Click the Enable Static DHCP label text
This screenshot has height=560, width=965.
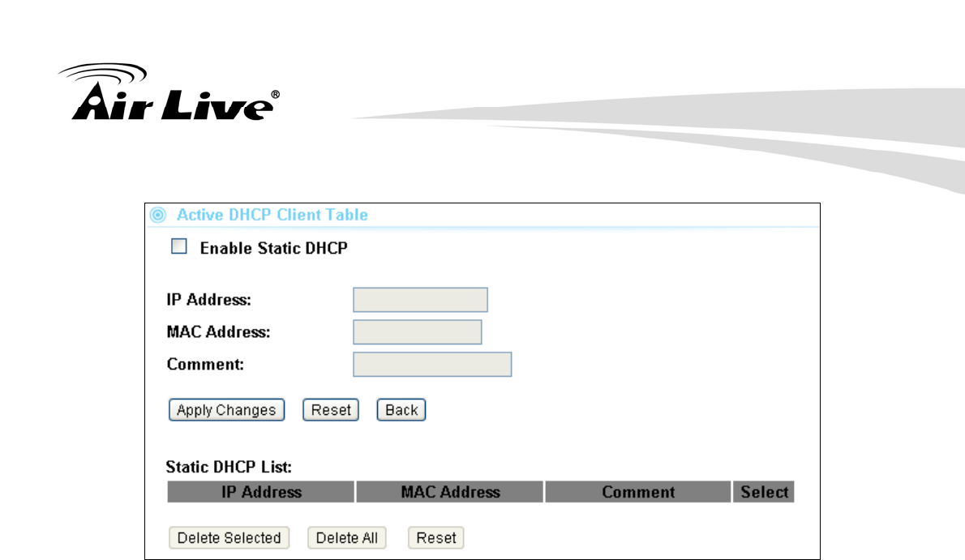274,248
